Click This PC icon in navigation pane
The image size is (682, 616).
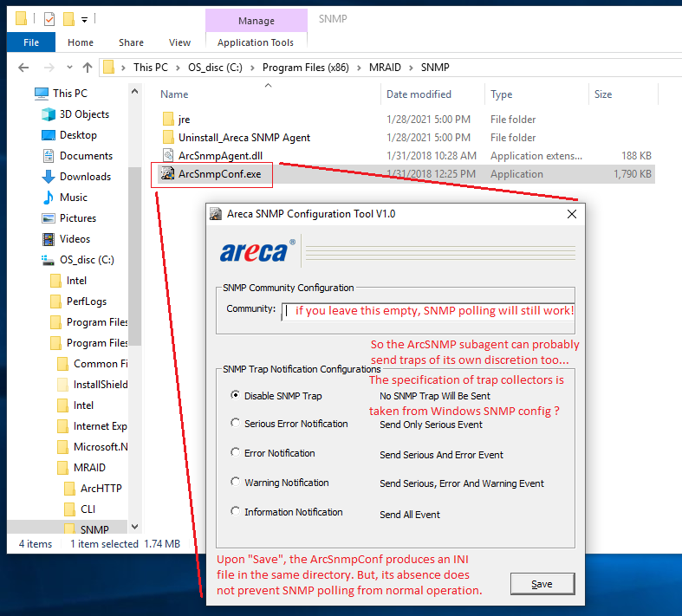(42, 94)
